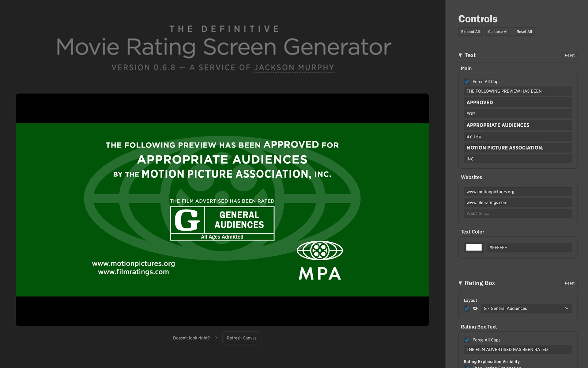Image resolution: width=588 pixels, height=368 pixels.
Task: Click the #FFFFFF hex color field
Action: click(x=529, y=247)
